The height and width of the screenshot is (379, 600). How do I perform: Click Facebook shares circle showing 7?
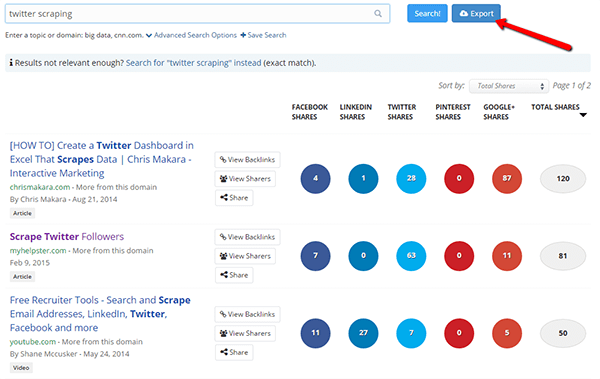[315, 256]
